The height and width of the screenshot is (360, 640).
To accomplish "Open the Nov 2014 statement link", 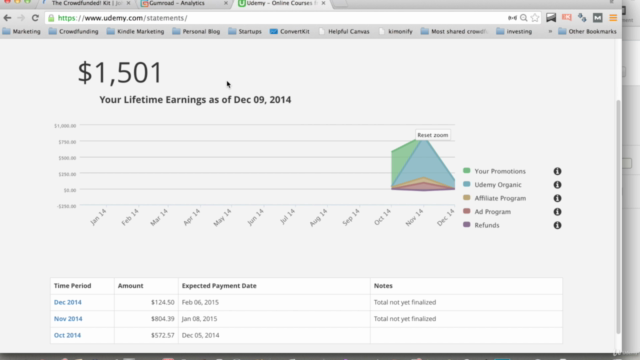I will pyautogui.click(x=68, y=319).
